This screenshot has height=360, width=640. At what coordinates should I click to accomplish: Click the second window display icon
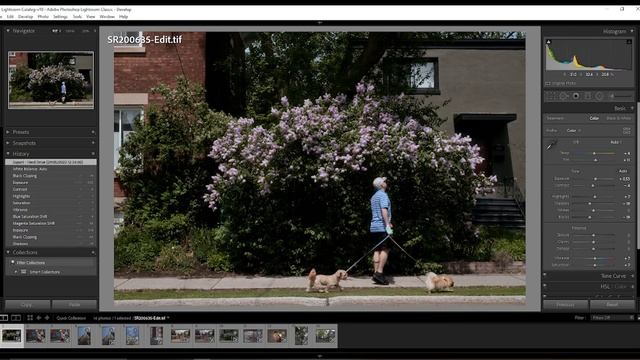pos(16,318)
